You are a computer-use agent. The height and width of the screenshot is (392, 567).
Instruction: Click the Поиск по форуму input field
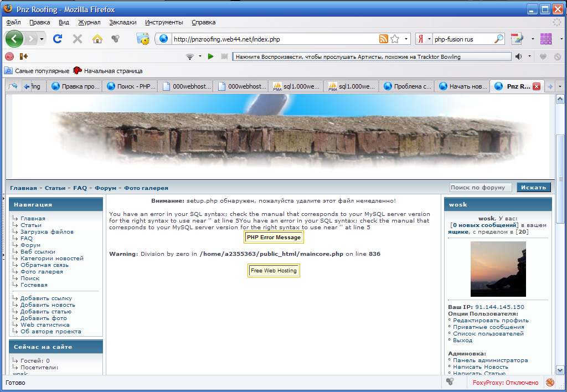pos(480,188)
